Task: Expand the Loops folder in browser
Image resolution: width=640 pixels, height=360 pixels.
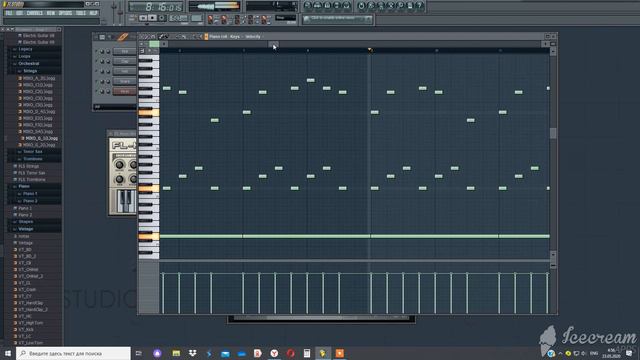Action: pos(24,56)
